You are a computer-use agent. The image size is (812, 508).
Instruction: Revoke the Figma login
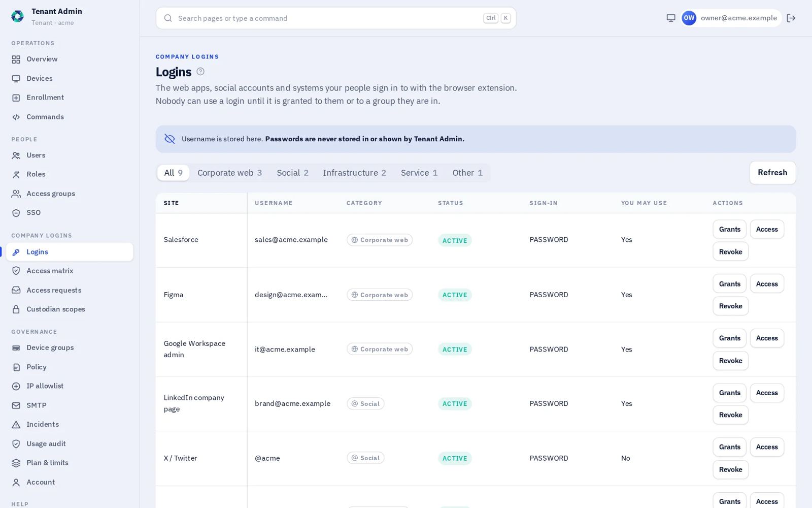(730, 306)
